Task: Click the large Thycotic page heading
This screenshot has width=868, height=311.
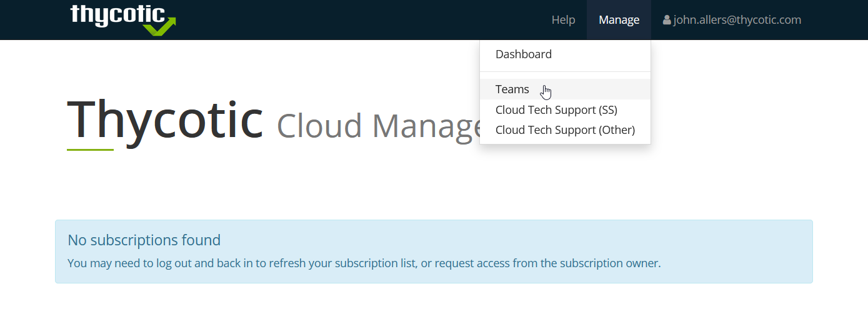Action: tap(165, 120)
